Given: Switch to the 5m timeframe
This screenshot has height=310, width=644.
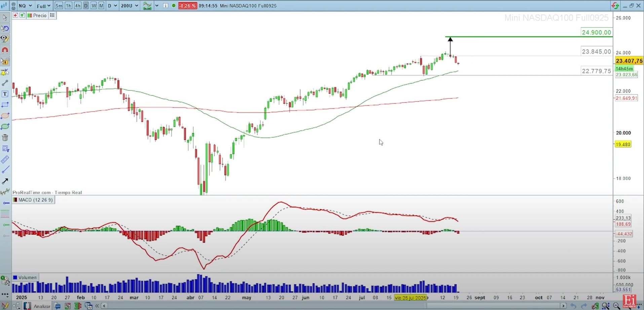Looking at the screenshot, I should (59, 6).
